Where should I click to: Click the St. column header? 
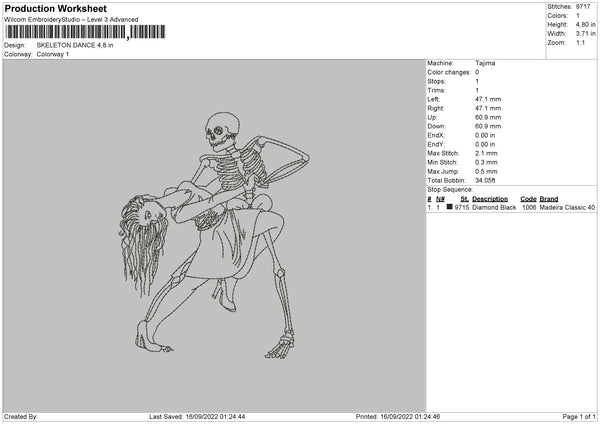point(465,199)
